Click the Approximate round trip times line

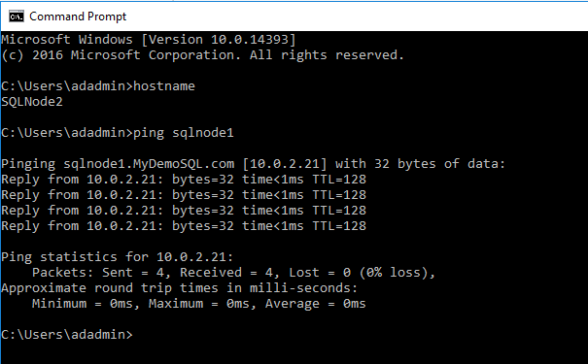click(x=180, y=288)
